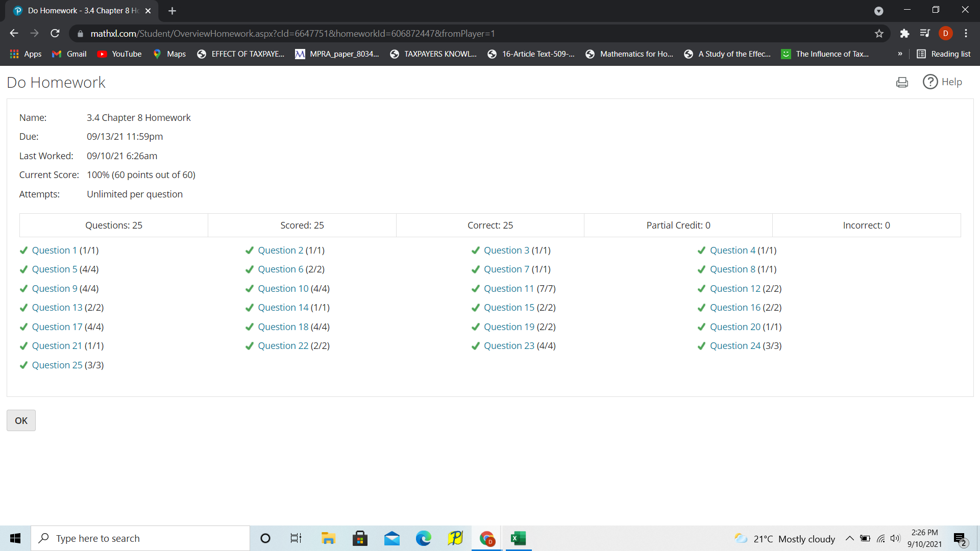
Task: Open Question 13 link
Action: point(57,308)
